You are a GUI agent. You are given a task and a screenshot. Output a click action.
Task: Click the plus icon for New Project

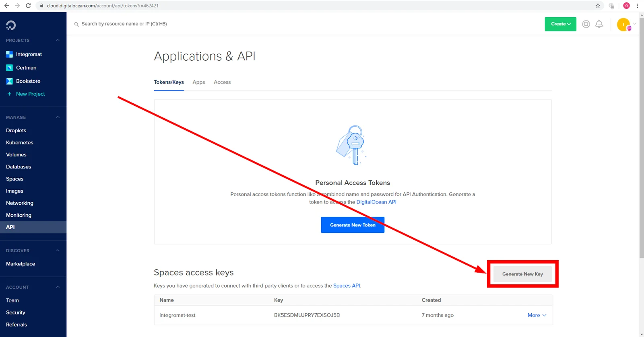9,94
